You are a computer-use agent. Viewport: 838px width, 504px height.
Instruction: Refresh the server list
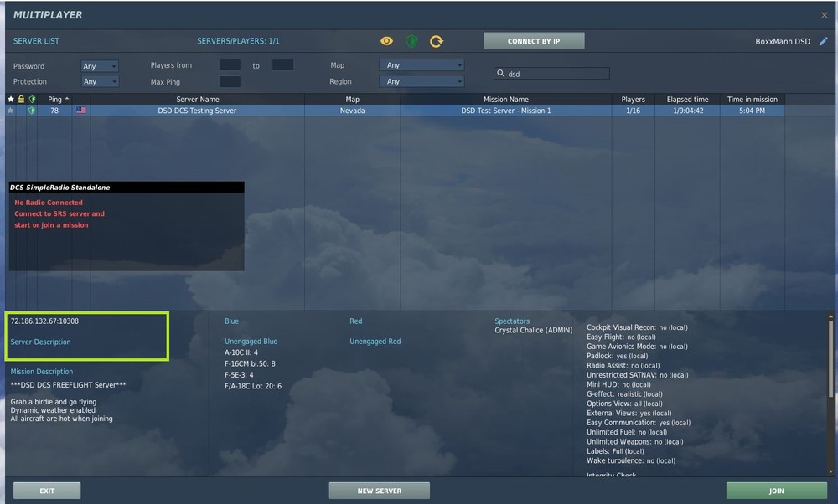[436, 41]
